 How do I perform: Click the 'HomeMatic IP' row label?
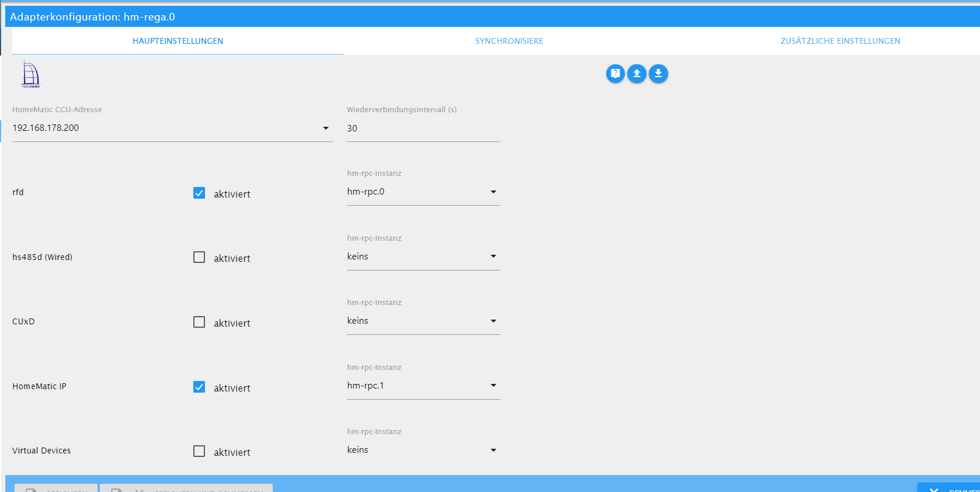[39, 386]
